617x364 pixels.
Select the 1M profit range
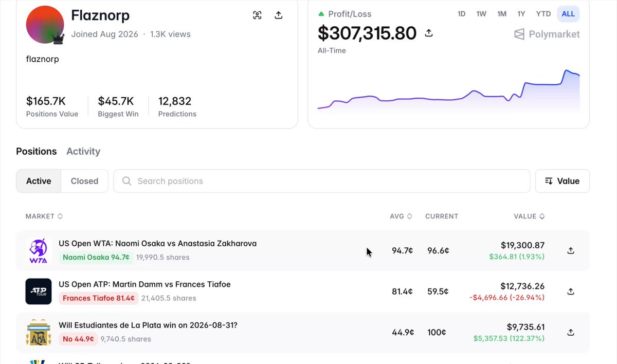[502, 14]
